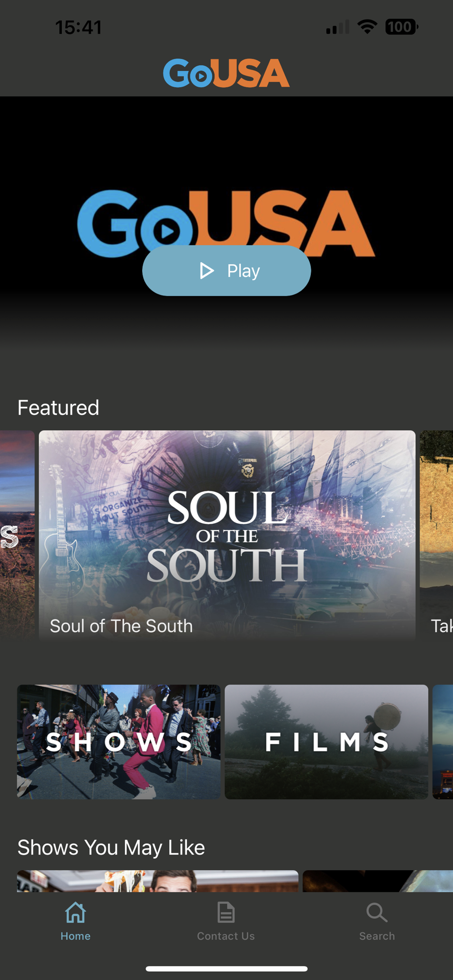Viewport: 453px width, 980px height.
Task: Open the SHOWS category tile
Action: point(119,742)
